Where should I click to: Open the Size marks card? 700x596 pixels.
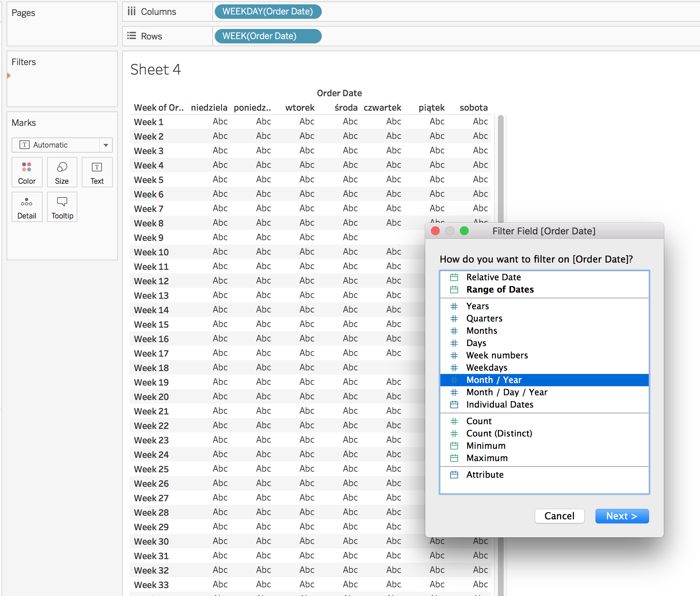point(62,172)
